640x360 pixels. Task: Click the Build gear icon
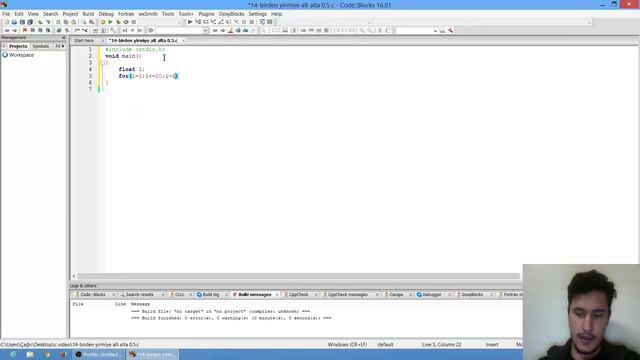103,22
